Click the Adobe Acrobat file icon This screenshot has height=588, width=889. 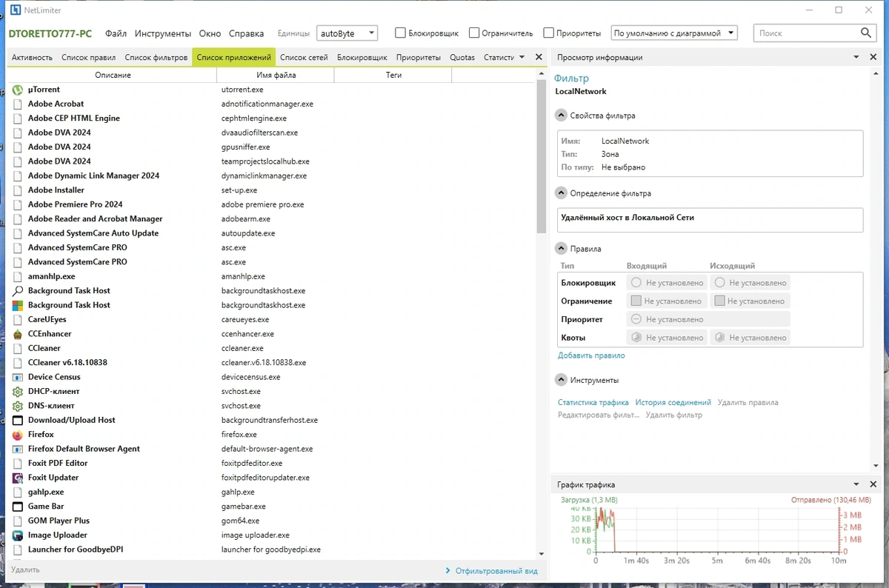click(18, 104)
